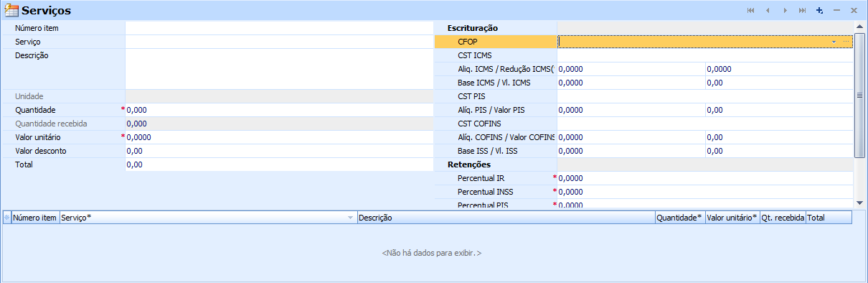
Task: Select the Escrituração section header
Action: tap(472, 28)
